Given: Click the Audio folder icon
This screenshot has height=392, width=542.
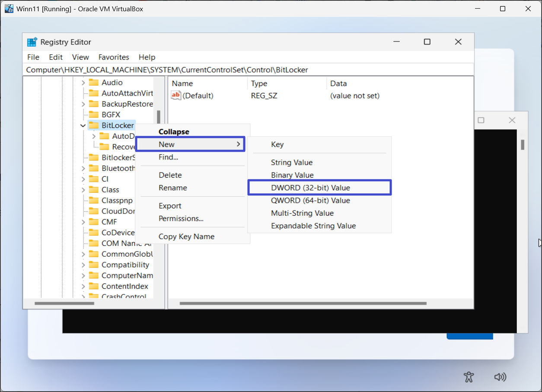Looking at the screenshot, I should click(94, 83).
